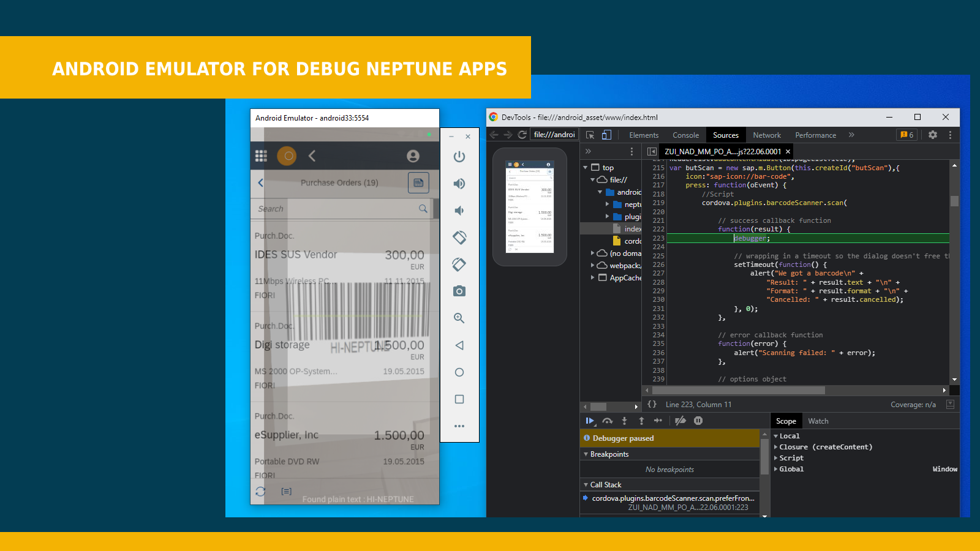Select the inspect element picker
The width and height of the screenshot is (980, 551).
pos(590,135)
